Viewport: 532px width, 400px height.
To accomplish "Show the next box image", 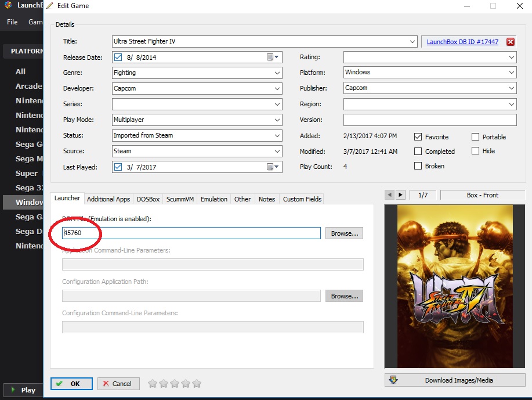I will pos(400,195).
